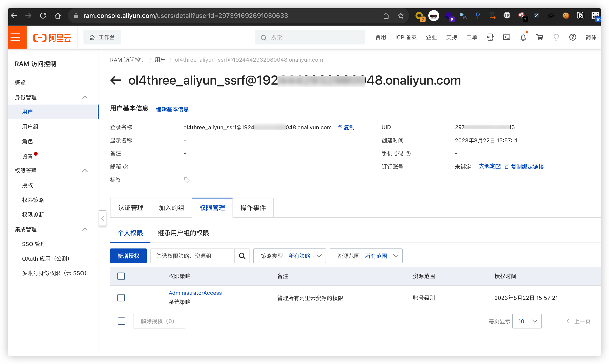
Task: Show help for 手机号码 field
Action: pos(408,154)
